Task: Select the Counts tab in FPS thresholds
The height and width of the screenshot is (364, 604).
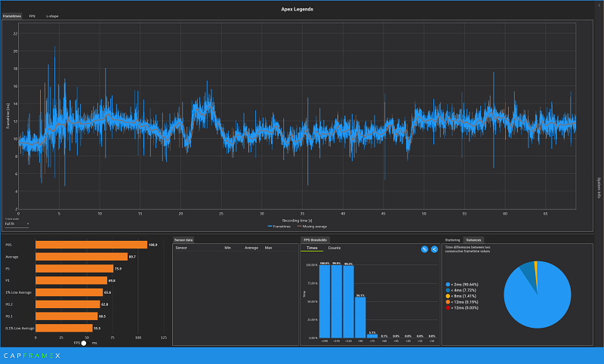Action: pyautogui.click(x=334, y=248)
